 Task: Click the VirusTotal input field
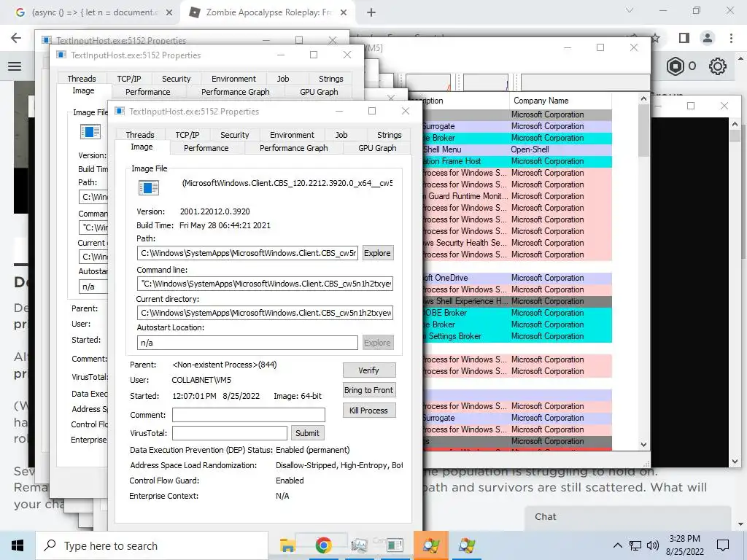pyautogui.click(x=230, y=433)
